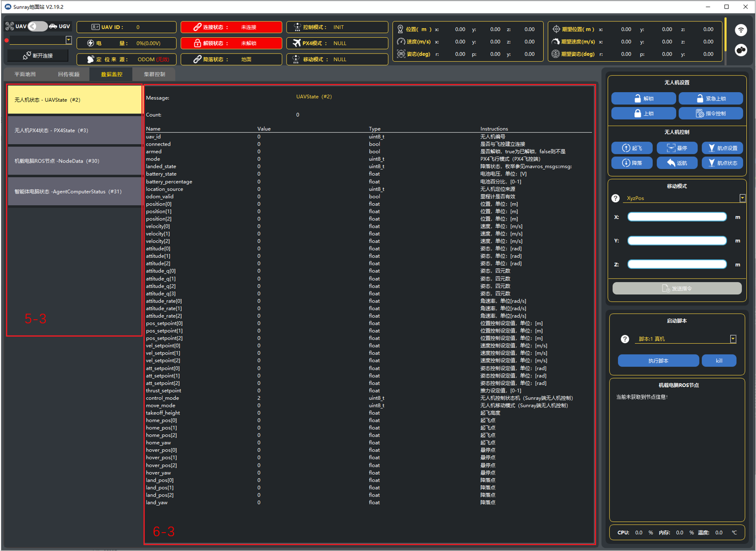756x551 pixels.
Task: Click the X coordinate input field
Action: point(677,217)
